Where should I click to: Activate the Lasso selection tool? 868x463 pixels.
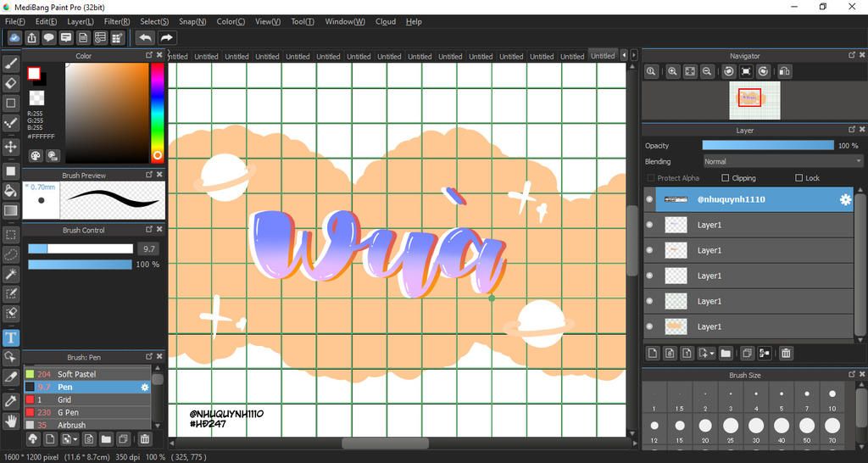(10, 254)
